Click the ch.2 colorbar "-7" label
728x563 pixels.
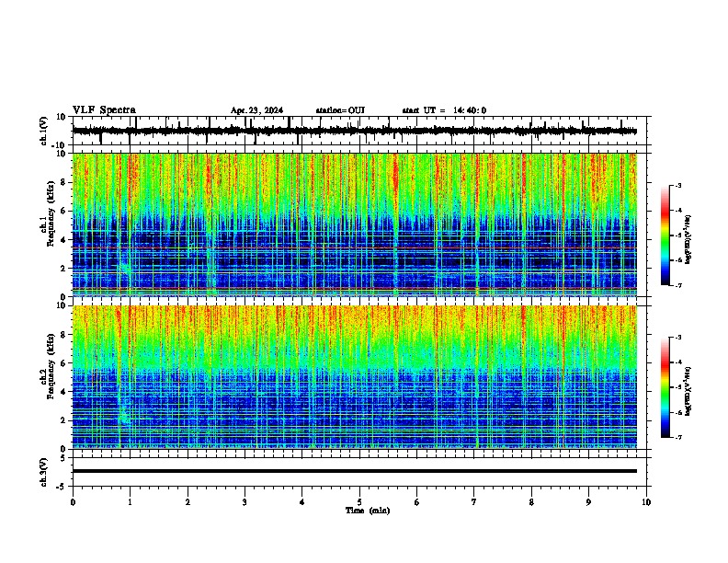[x=678, y=437]
